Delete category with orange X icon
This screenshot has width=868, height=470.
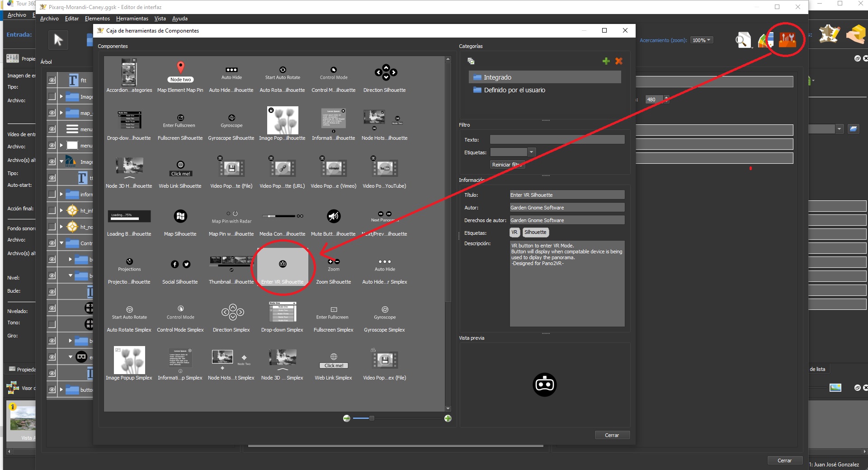(619, 61)
